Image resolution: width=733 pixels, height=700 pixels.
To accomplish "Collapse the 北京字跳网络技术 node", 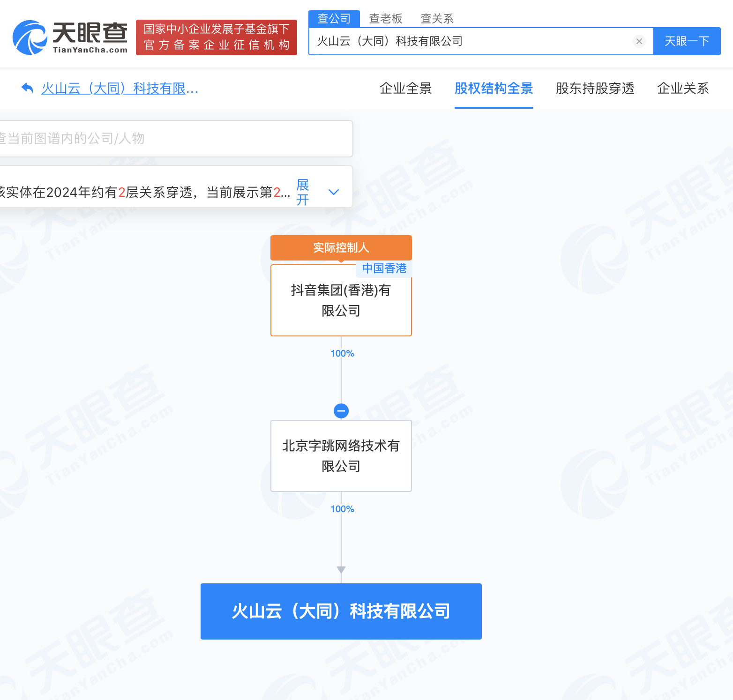I will [x=341, y=411].
